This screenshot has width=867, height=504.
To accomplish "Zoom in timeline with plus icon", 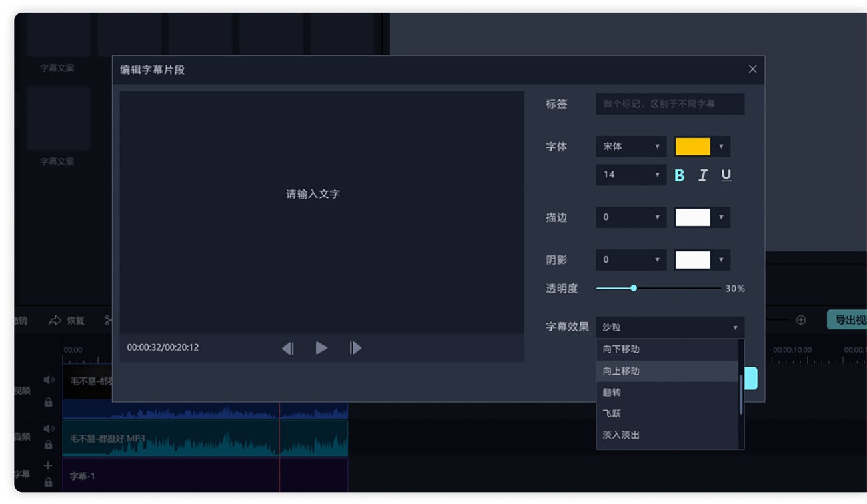I will coord(801,320).
